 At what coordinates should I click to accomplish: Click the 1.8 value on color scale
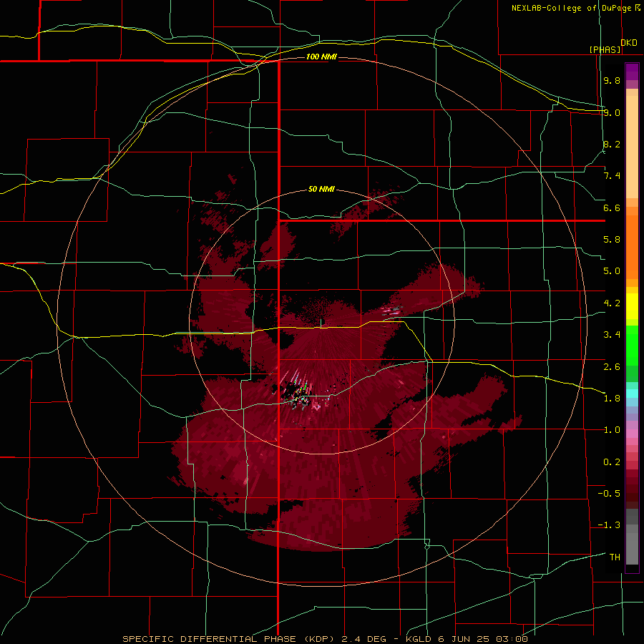point(612,399)
